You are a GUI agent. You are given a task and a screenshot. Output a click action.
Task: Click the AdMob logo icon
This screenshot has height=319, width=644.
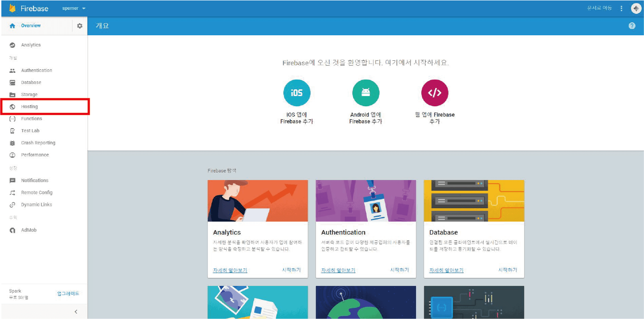(x=13, y=231)
